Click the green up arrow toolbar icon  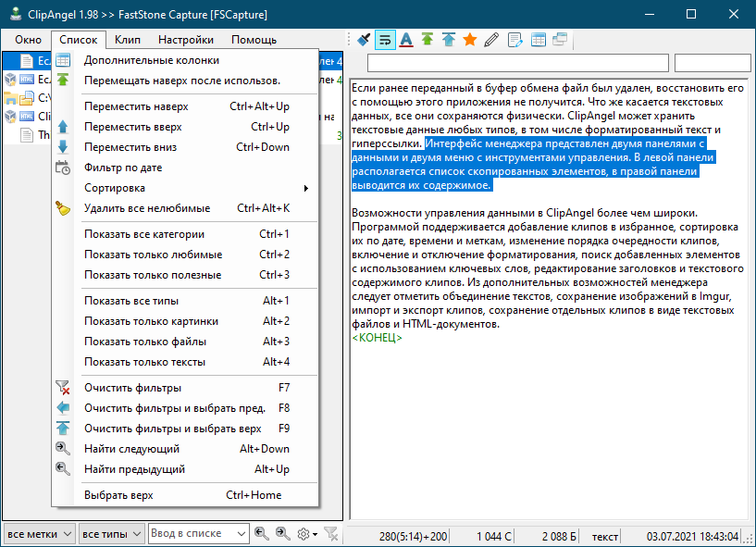pos(428,39)
